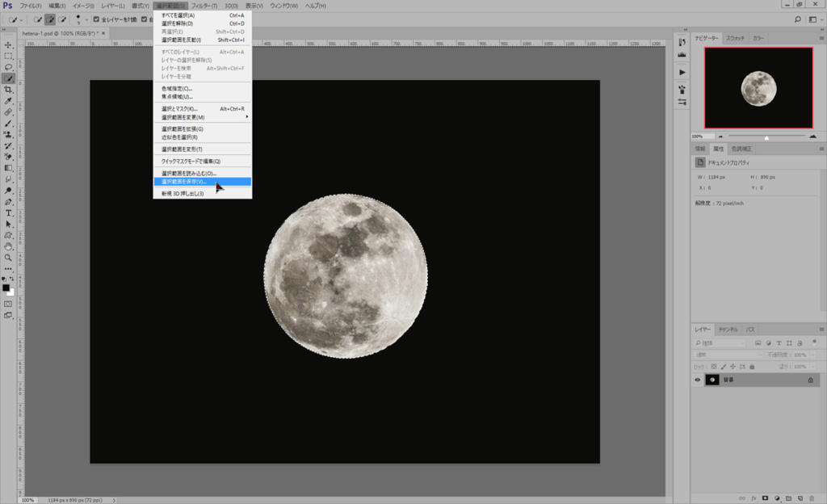The width and height of the screenshot is (827, 504).
Task: Click the Navigator zoom slider handle
Action: tap(766, 136)
